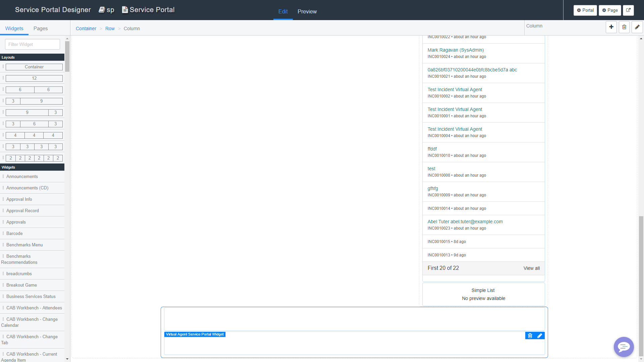
Task: Add a widget with the plus icon
Action: tap(611, 27)
